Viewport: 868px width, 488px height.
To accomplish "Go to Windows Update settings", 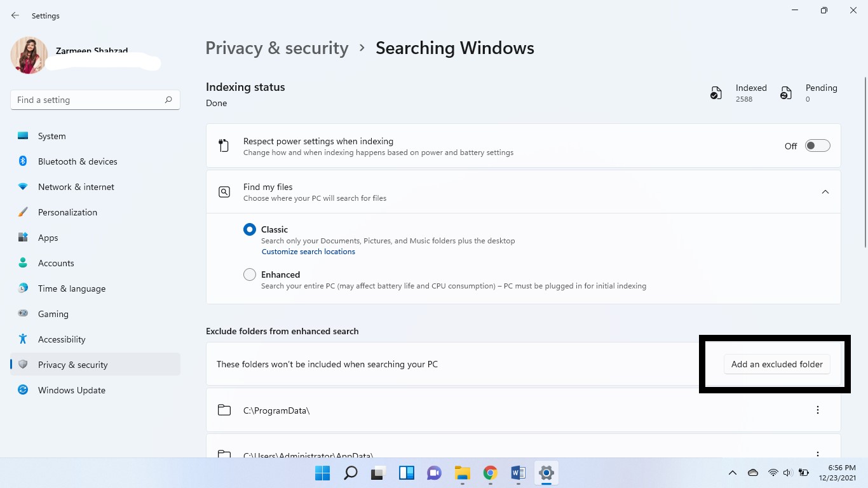I will click(x=95, y=390).
